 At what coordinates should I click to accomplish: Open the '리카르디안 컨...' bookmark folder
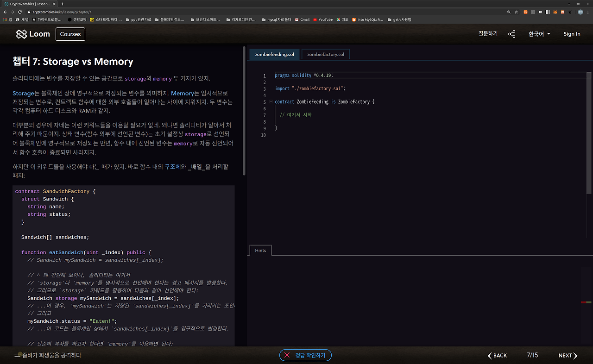(241, 19)
